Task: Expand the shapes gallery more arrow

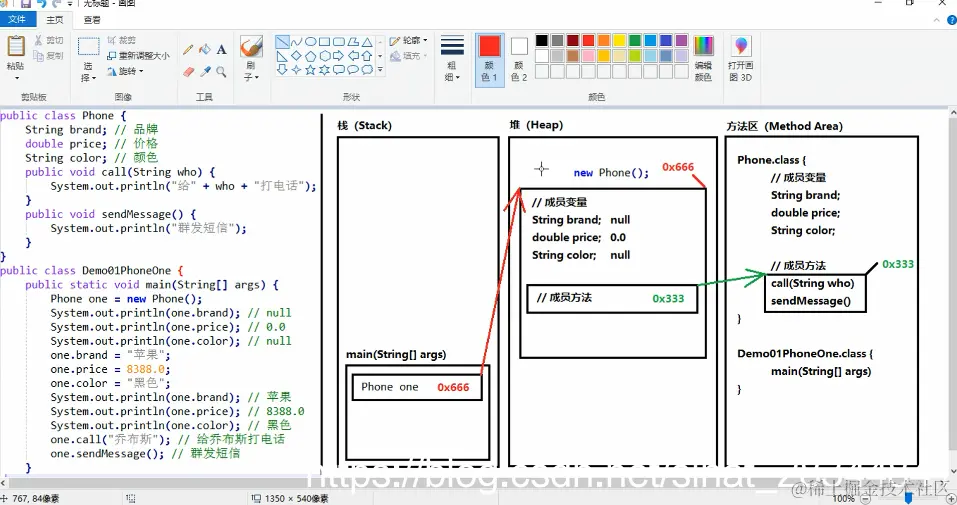Action: coord(380,70)
